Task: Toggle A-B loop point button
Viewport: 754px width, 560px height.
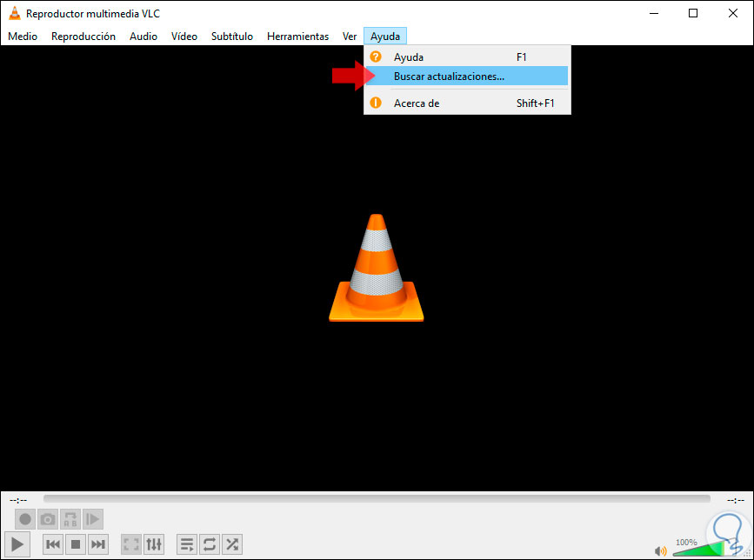Action: coord(70,519)
